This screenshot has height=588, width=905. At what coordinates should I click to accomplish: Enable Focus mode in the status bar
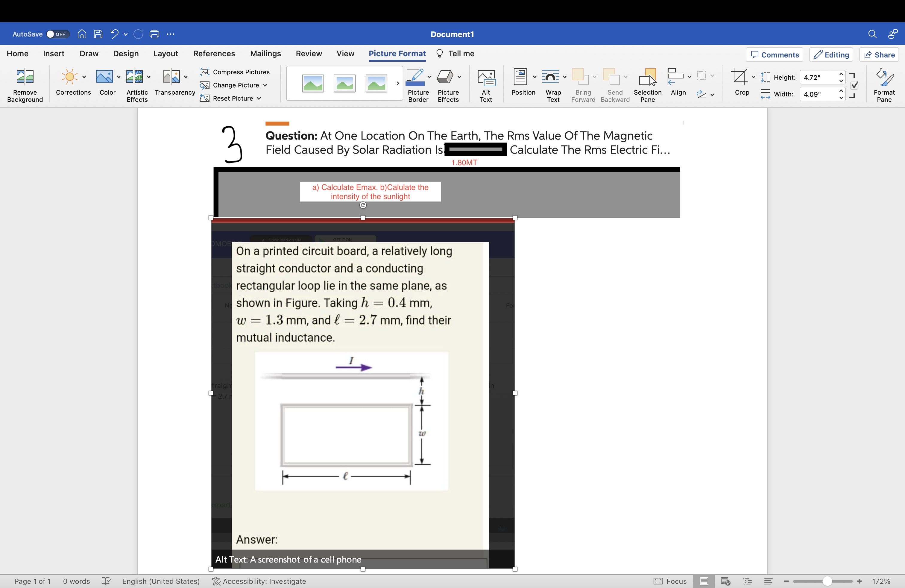(670, 581)
